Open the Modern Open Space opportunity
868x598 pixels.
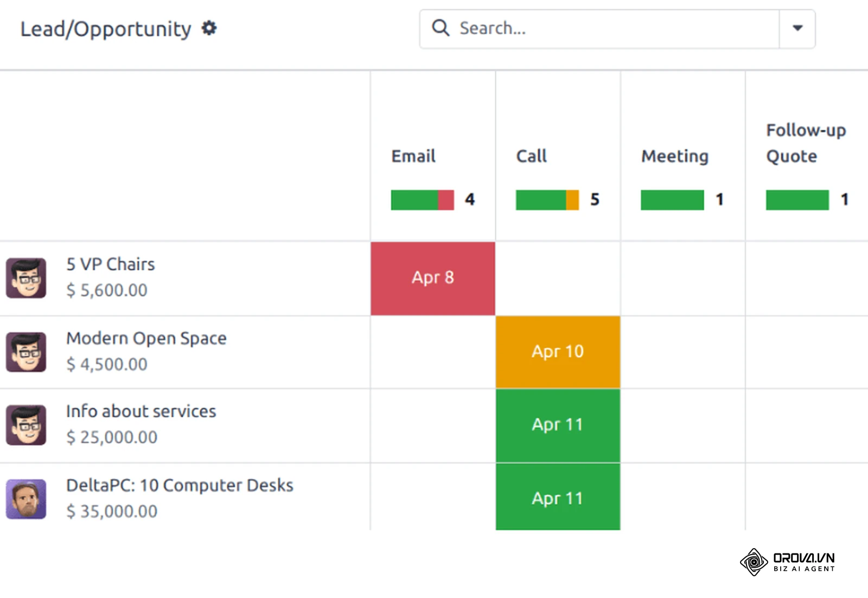click(x=146, y=339)
